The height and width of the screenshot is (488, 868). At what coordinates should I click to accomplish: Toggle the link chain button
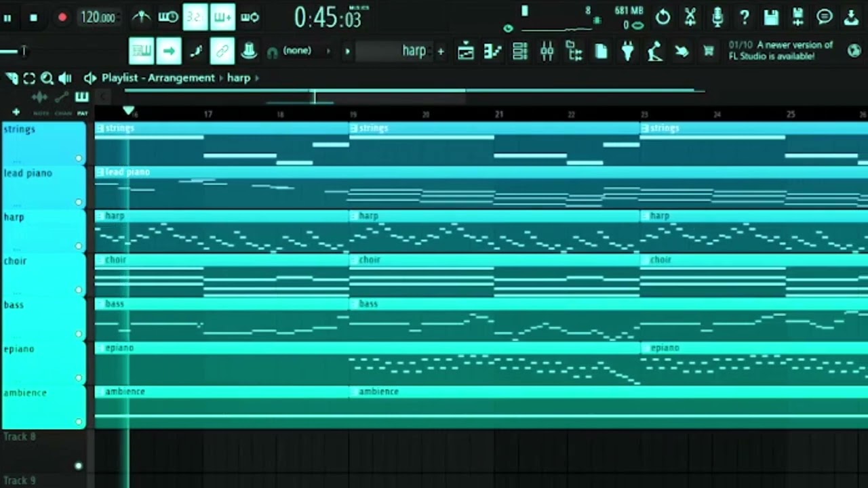click(222, 51)
